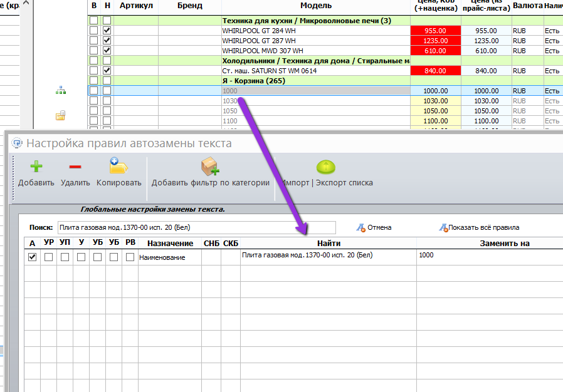Image resolution: width=563 pixels, height=392 pixels.
Task: Click the yellow 1030.00 price cell
Action: click(x=436, y=101)
